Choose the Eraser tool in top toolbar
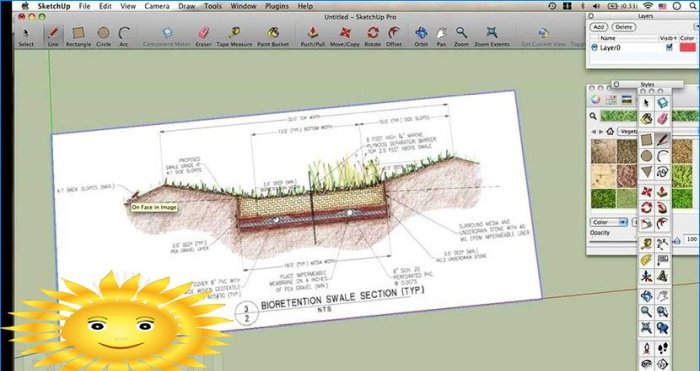This screenshot has width=700, height=371. (x=204, y=36)
